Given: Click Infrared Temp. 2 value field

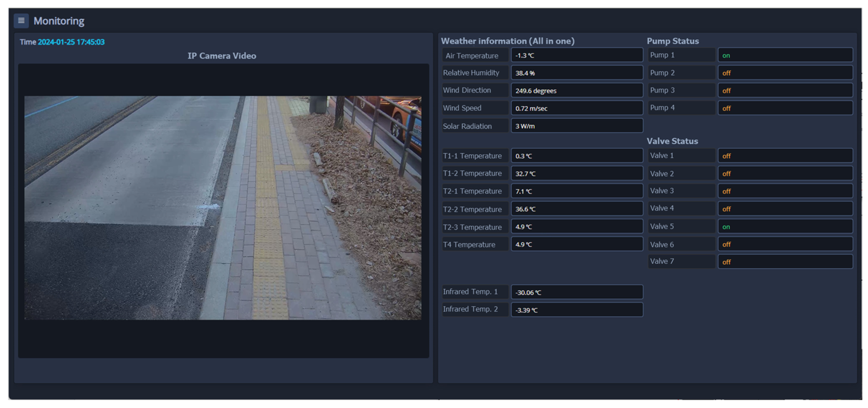Looking at the screenshot, I should pos(577,310).
